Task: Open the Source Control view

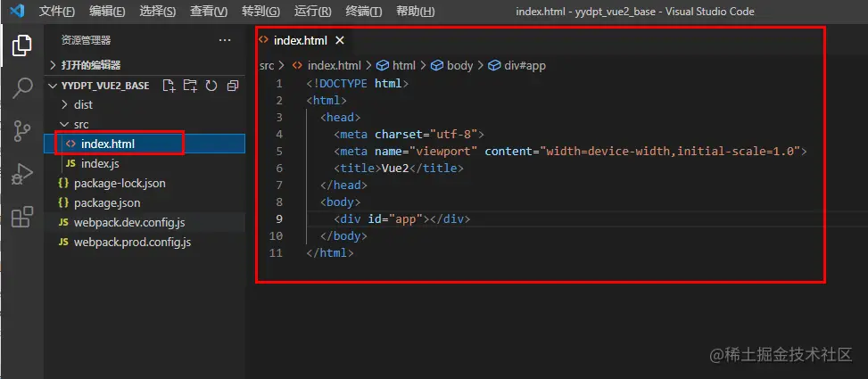Action: pos(22,131)
